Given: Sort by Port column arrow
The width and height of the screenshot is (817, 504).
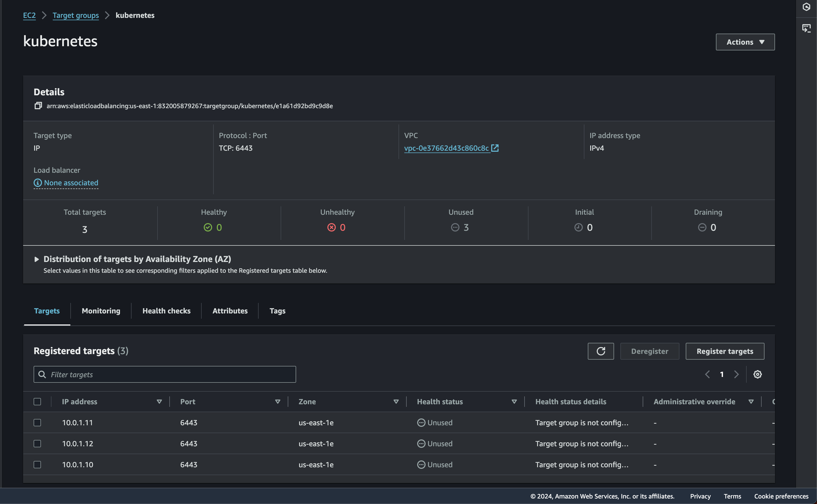Looking at the screenshot, I should [x=278, y=402].
